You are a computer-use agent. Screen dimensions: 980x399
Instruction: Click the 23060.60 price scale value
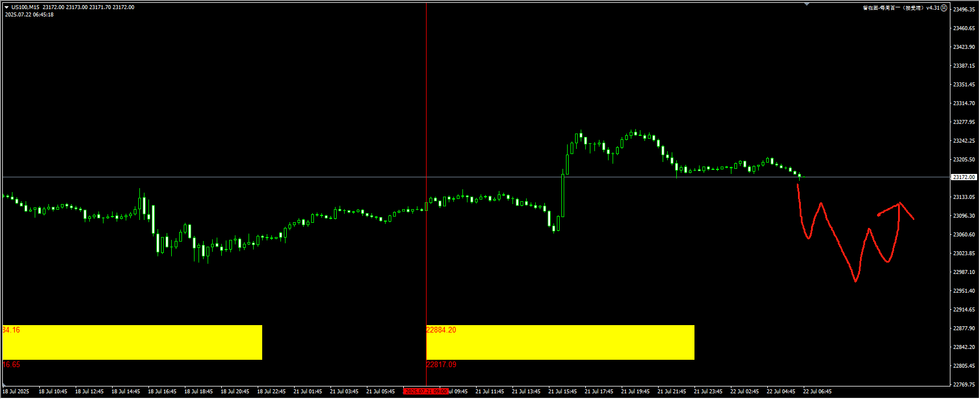(x=964, y=235)
